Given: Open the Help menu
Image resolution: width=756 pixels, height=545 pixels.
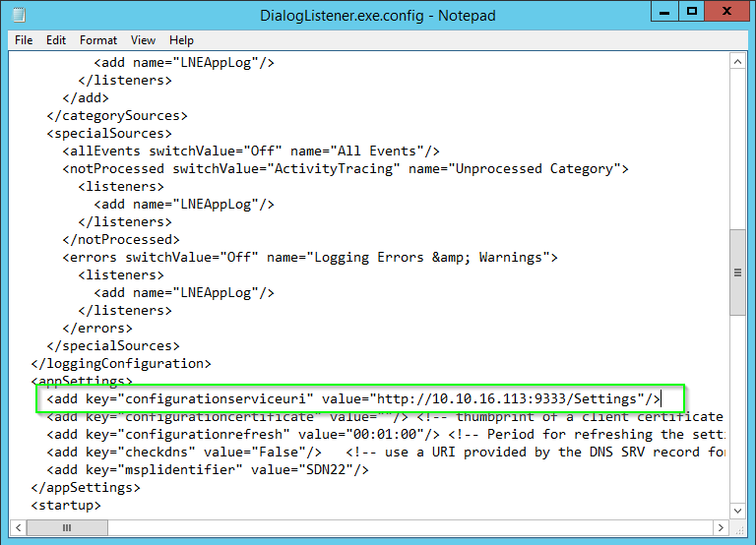Looking at the screenshot, I should 181,40.
